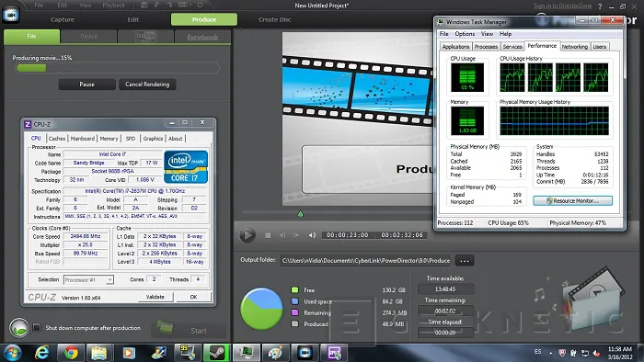Click the PowerDirector camera logo icon
This screenshot has height=362, width=644.
click(x=11, y=15)
